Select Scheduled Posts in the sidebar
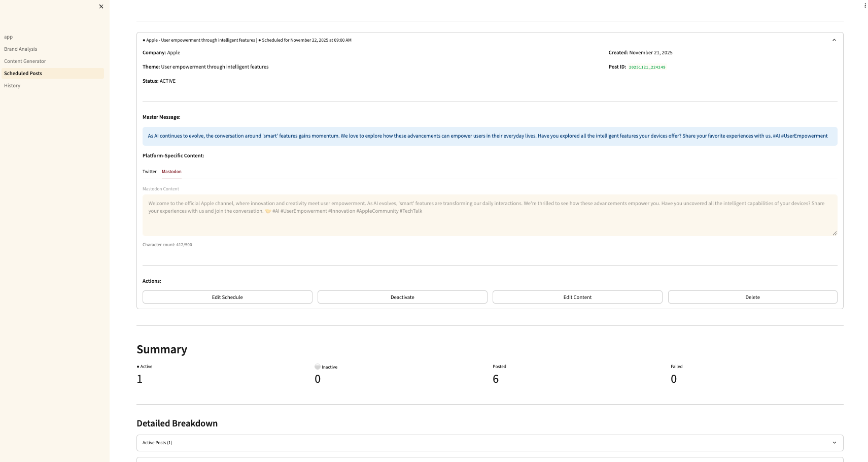Viewport: 868px width, 462px height. coord(23,74)
